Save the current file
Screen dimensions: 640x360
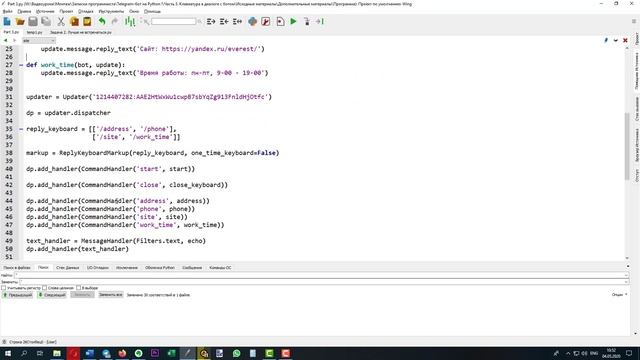(33, 22)
